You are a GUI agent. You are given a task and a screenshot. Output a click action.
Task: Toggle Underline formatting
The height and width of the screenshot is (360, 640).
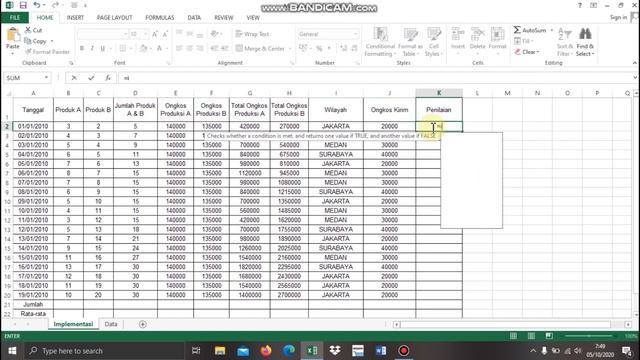102,49
